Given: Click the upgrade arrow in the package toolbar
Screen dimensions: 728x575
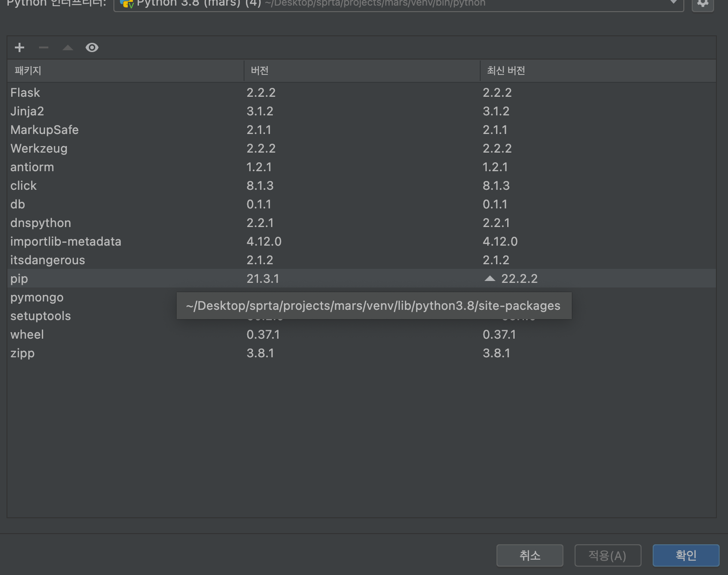Looking at the screenshot, I should 68,47.
